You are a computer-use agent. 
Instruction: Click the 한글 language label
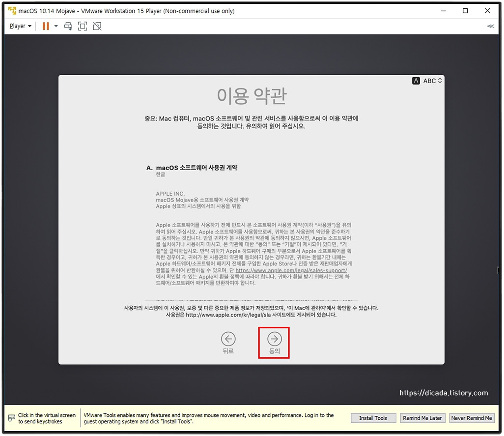pos(161,174)
